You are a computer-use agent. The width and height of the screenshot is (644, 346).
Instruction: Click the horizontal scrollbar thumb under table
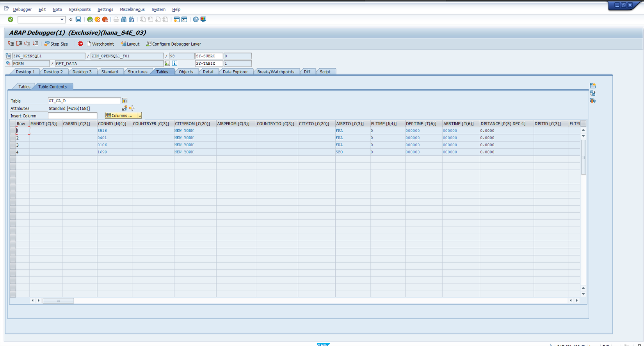(x=58, y=301)
